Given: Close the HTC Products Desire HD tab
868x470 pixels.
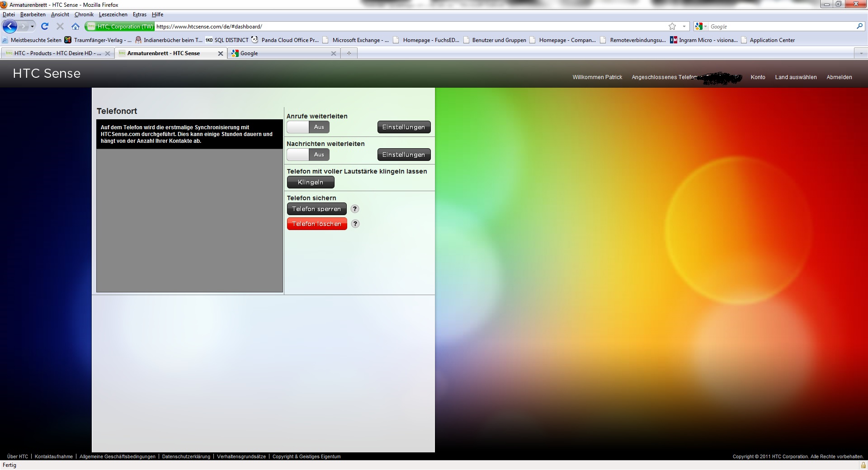Looking at the screenshot, I should 107,53.
